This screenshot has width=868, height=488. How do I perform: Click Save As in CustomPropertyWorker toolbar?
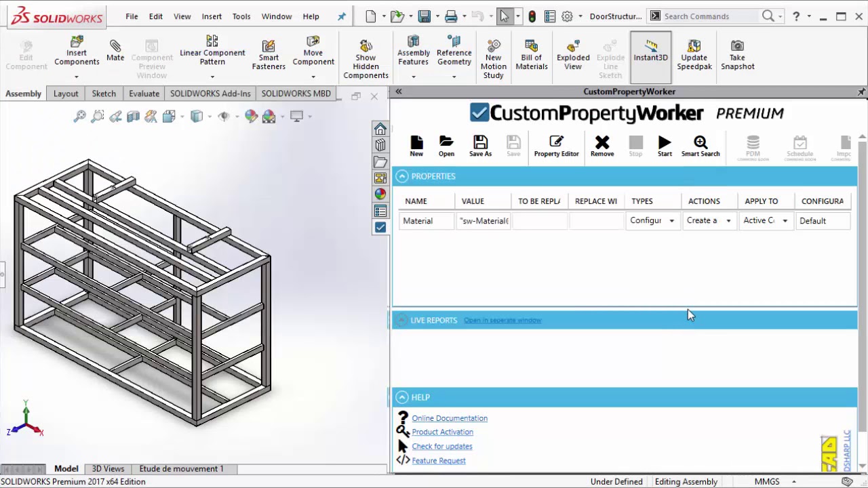(480, 146)
